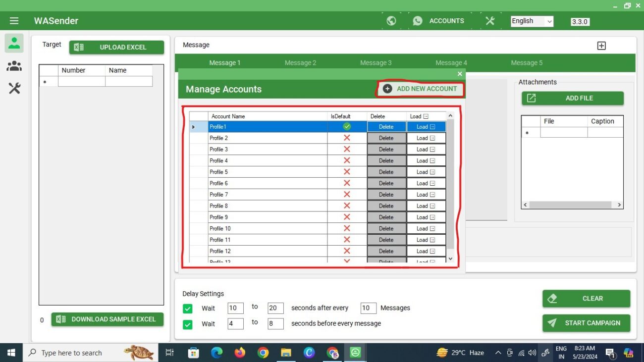Delete Profile 12 account
644x362 pixels.
point(386,251)
